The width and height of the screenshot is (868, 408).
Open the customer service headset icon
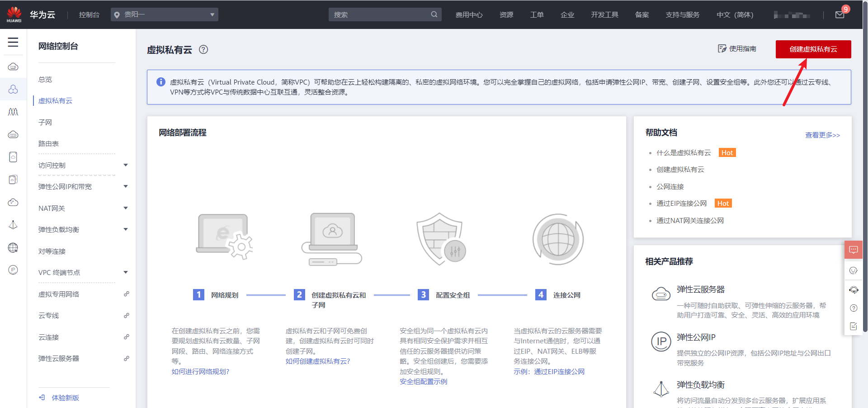click(854, 290)
